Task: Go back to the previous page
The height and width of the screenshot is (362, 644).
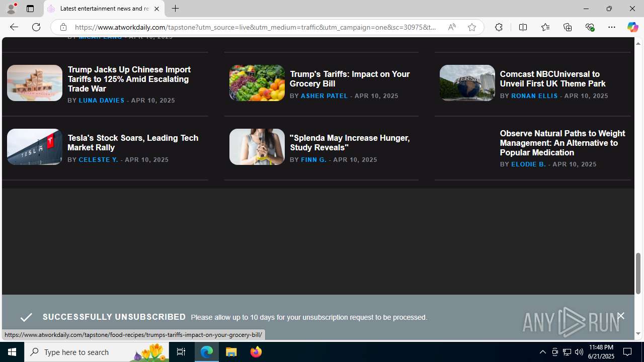Action: click(14, 27)
